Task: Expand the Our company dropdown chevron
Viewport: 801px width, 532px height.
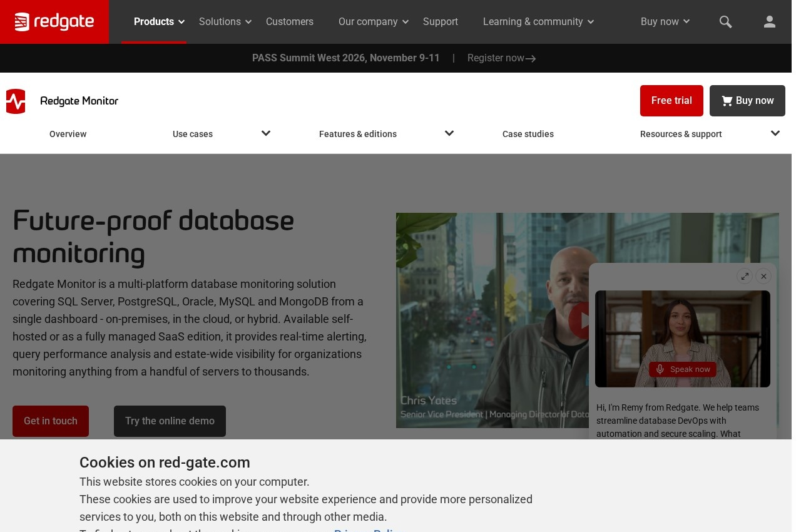Action: (x=406, y=22)
